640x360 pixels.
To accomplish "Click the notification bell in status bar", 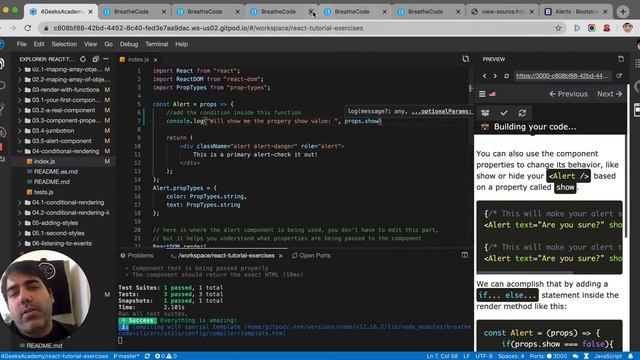I will click(x=631, y=356).
